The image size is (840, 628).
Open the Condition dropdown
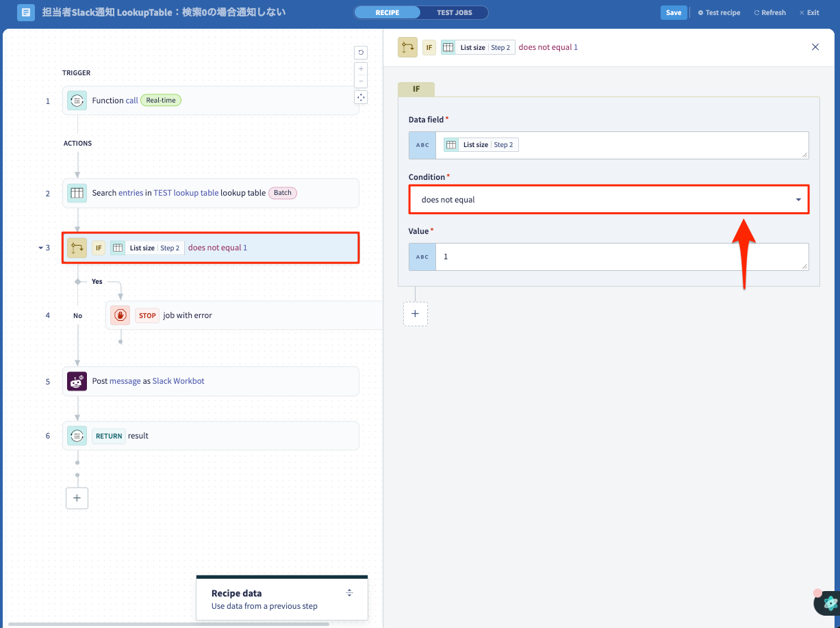coord(609,200)
